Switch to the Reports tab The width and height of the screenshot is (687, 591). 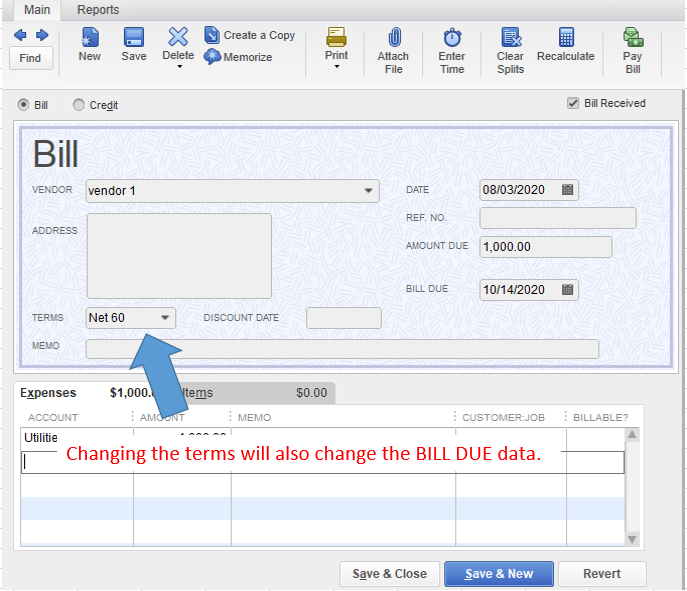point(98,10)
